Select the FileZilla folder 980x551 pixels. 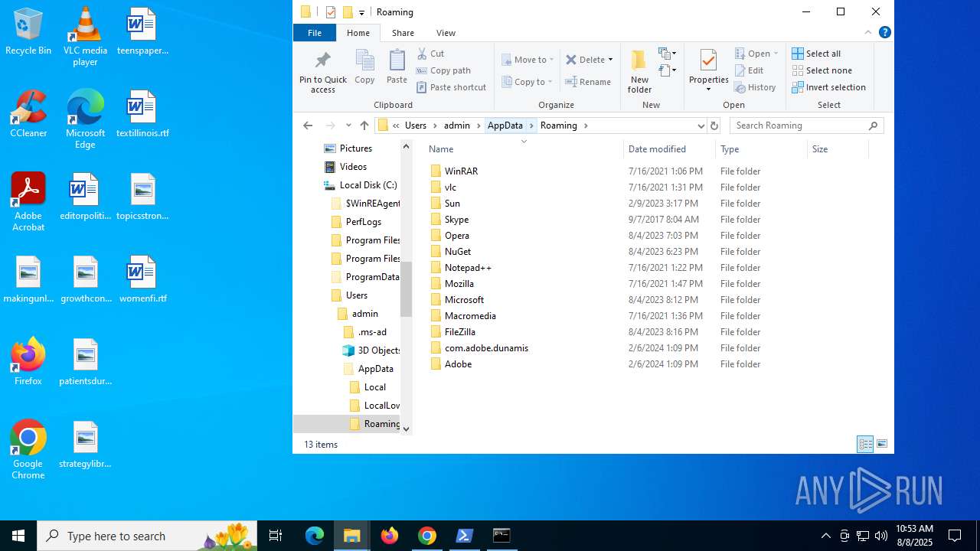459,332
